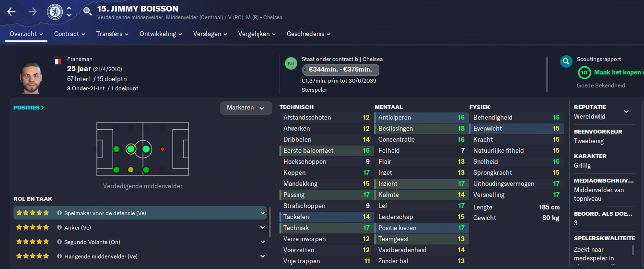This screenshot has width=644, height=269.
Task: Click the Posities link header
Action: (29, 108)
